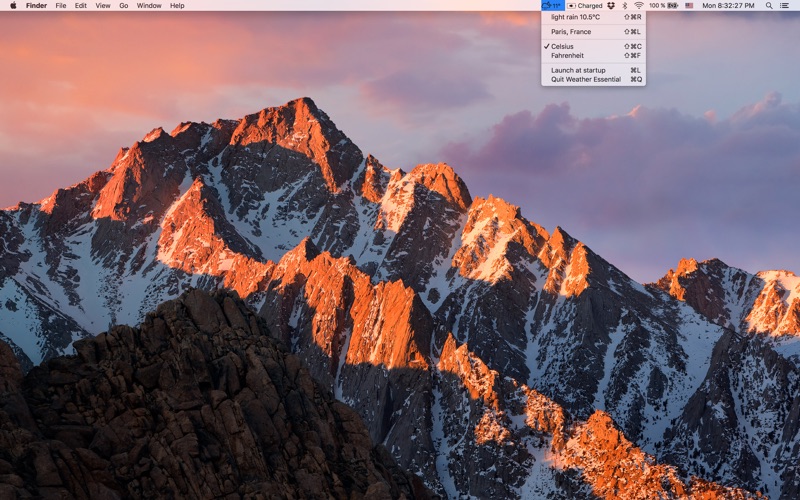The image size is (800, 500).
Task: Click the Charged power status item
Action: 585,6
